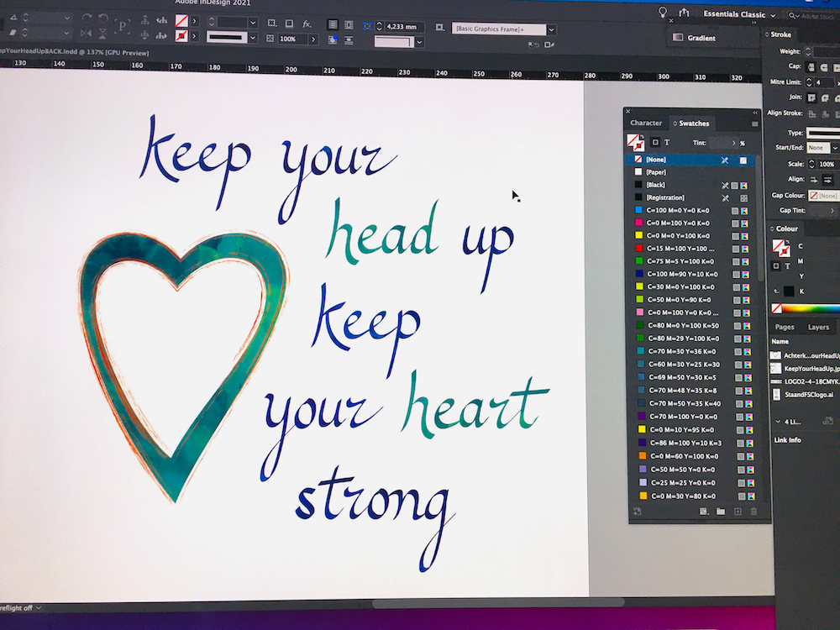Click the rotate 90° anticlockwise icon
Viewport: 840px width, 630px height.
click(x=102, y=19)
